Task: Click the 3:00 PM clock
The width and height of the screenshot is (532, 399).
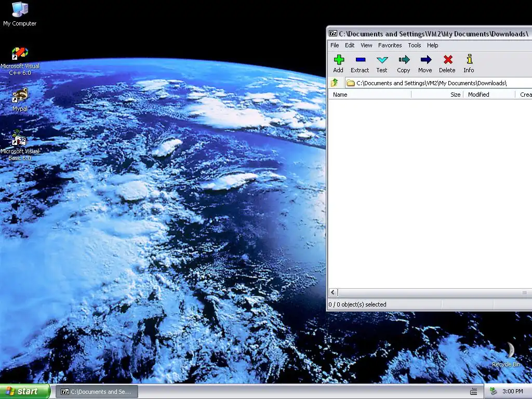Action: coord(513,392)
